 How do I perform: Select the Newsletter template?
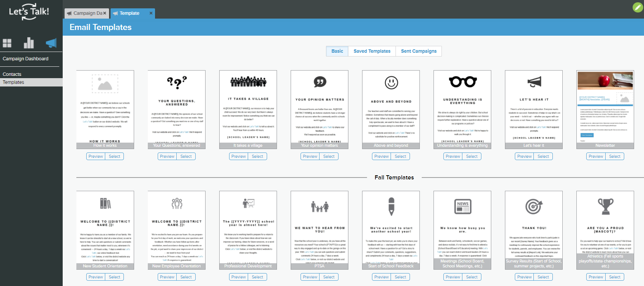coord(614,156)
